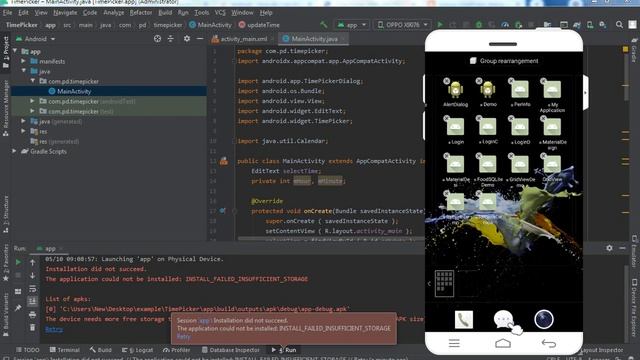Open the Android project view dropdown
Viewport: 640px width, 360px height.
point(36,39)
